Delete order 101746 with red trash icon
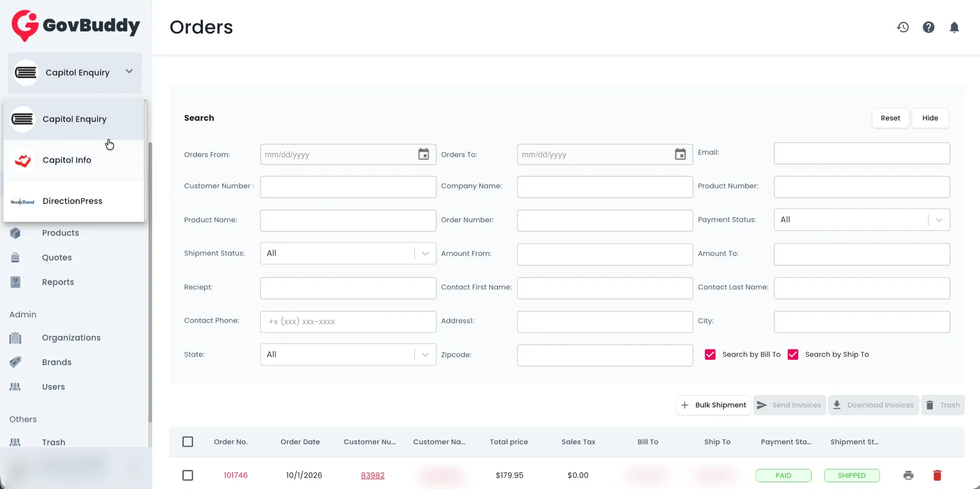The width and height of the screenshot is (980, 489). 937,475
